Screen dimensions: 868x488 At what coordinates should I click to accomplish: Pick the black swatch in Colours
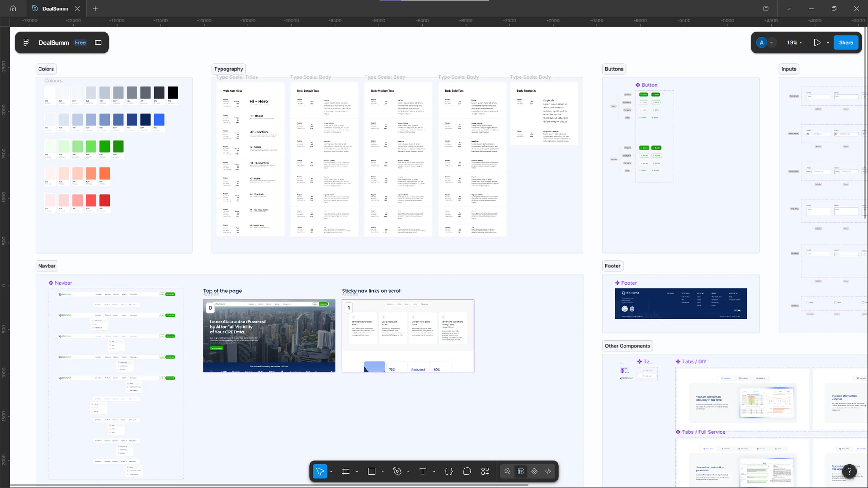173,92
